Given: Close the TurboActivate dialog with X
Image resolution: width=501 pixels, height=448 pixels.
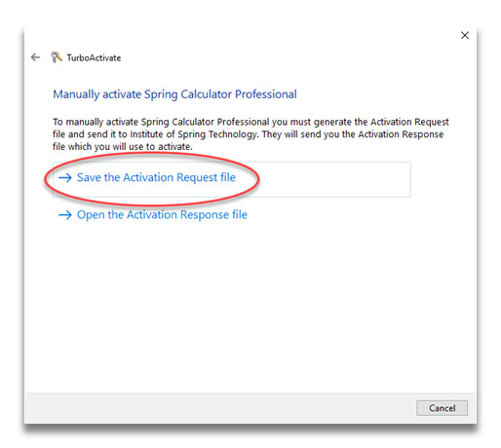Looking at the screenshot, I should pyautogui.click(x=465, y=35).
